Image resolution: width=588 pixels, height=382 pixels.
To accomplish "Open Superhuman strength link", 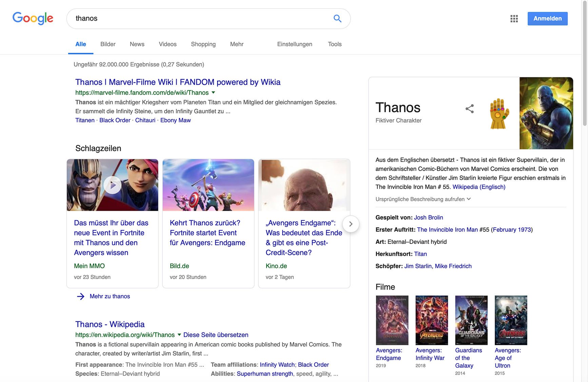I will 264,374.
